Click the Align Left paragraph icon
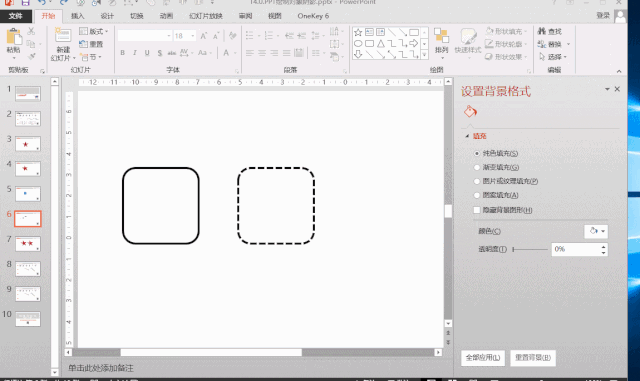The height and width of the screenshot is (381, 640). pyautogui.click(x=249, y=53)
